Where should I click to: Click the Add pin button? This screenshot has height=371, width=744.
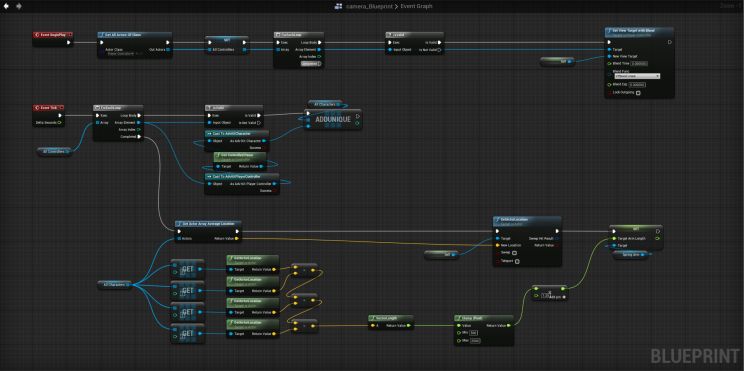[557, 297]
